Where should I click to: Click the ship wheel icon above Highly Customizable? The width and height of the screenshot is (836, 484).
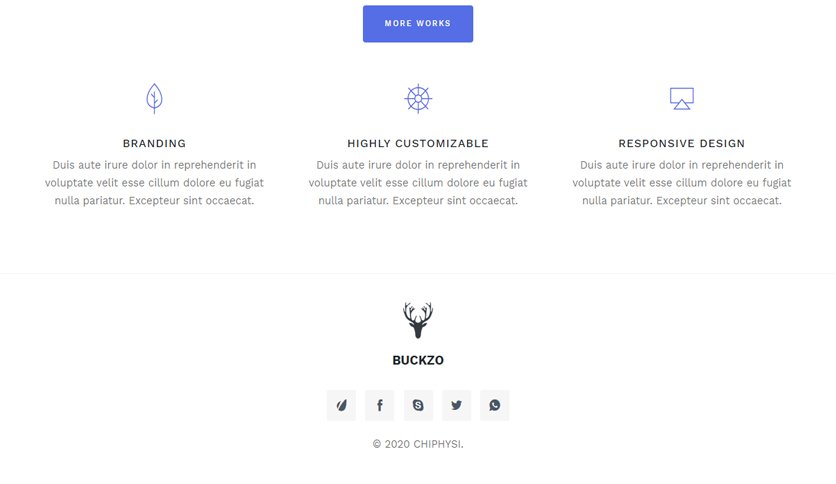pos(418,99)
